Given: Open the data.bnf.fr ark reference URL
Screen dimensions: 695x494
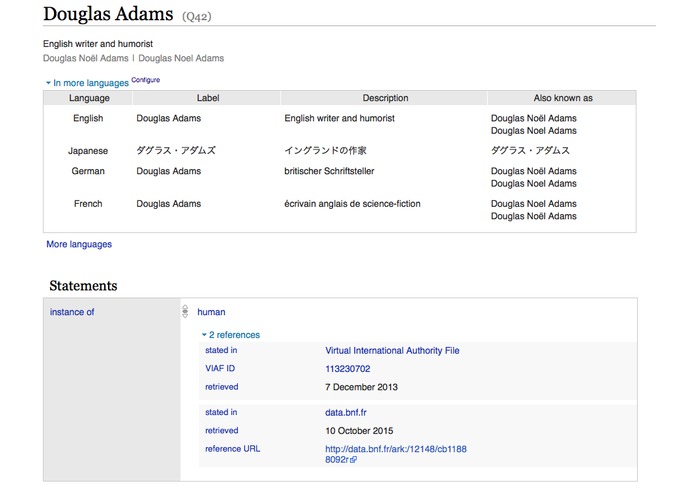Looking at the screenshot, I should tap(396, 454).
